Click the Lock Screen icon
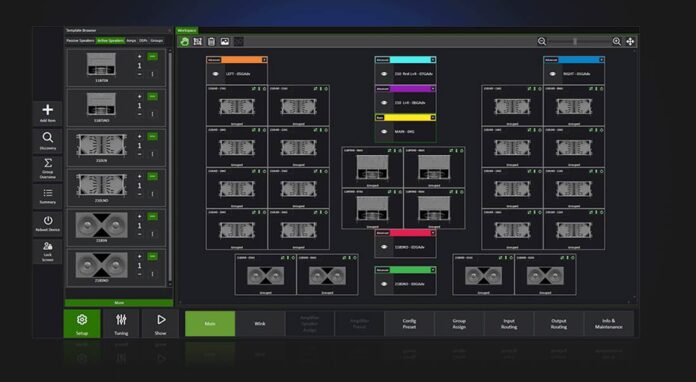Viewport: 696px width, 382px height. point(48,246)
